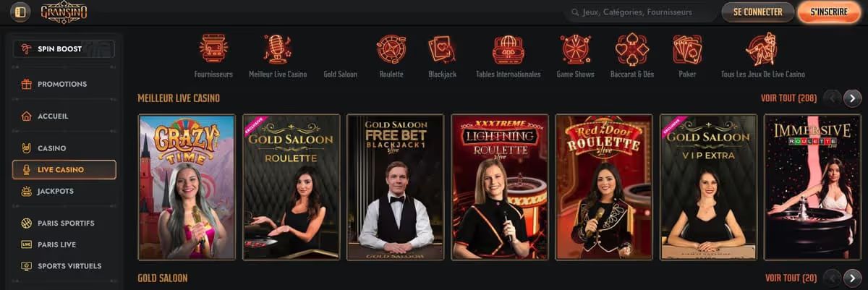868x290 pixels.
Task: Select the Blackjack cards icon
Action: point(442,49)
